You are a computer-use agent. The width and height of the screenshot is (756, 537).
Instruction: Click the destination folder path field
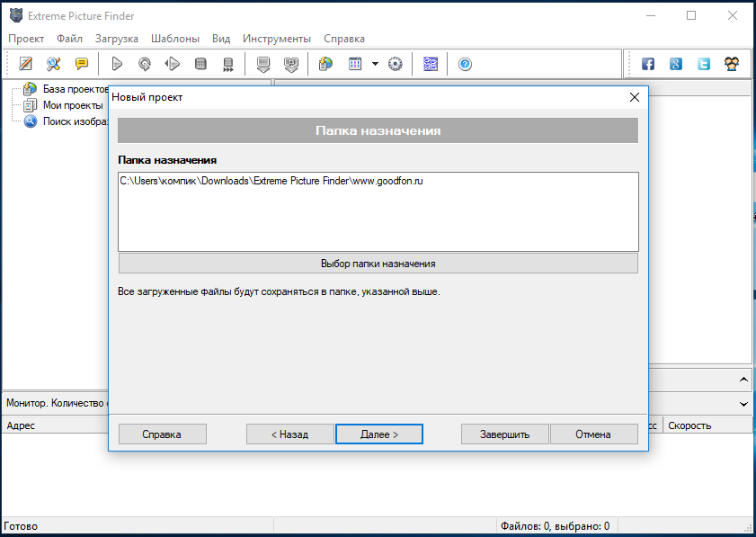(x=378, y=211)
